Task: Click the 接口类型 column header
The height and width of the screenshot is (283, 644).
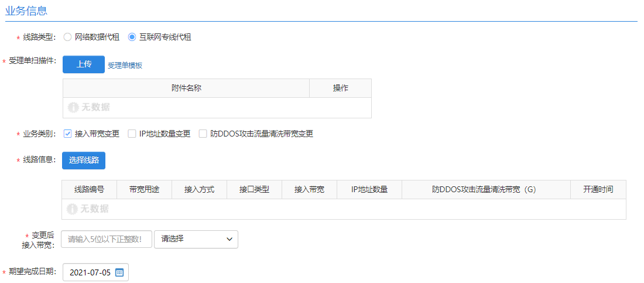Action: [254, 190]
